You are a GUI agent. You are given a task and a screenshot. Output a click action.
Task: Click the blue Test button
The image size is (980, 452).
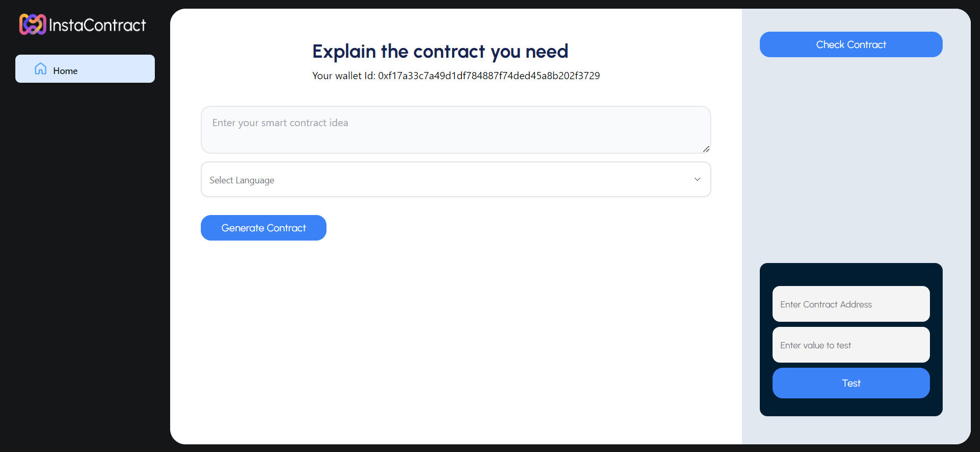pyautogui.click(x=851, y=383)
